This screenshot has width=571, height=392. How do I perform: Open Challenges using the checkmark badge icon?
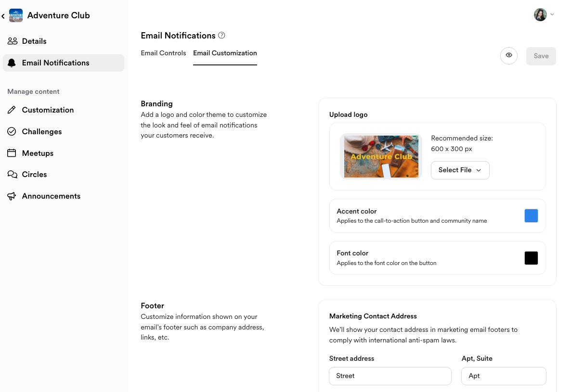pos(12,132)
